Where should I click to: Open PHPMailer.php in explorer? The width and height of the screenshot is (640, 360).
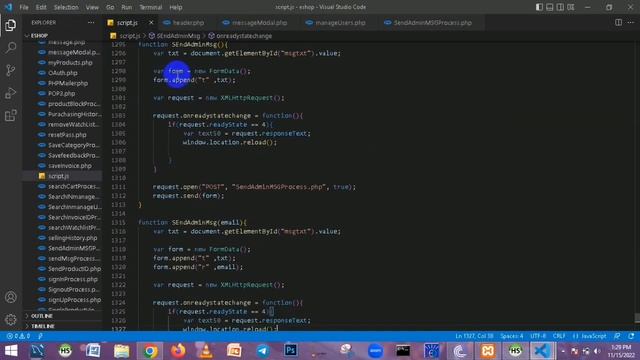68,83
